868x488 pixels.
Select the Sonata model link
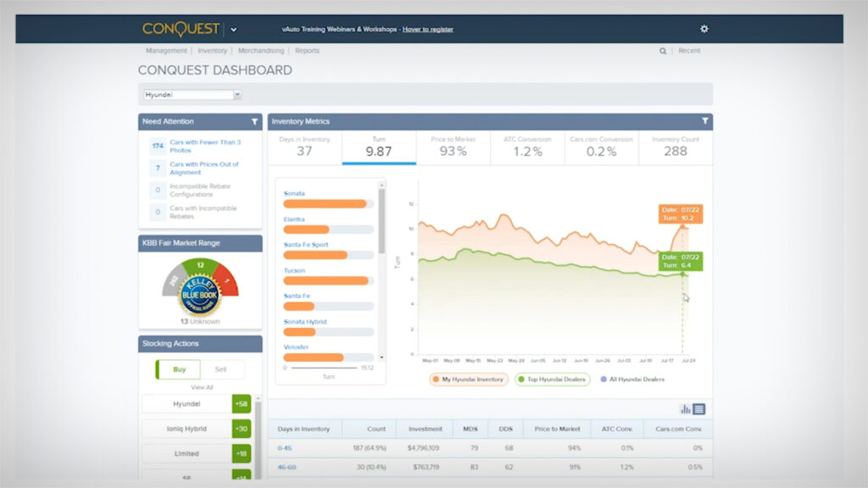click(x=294, y=194)
